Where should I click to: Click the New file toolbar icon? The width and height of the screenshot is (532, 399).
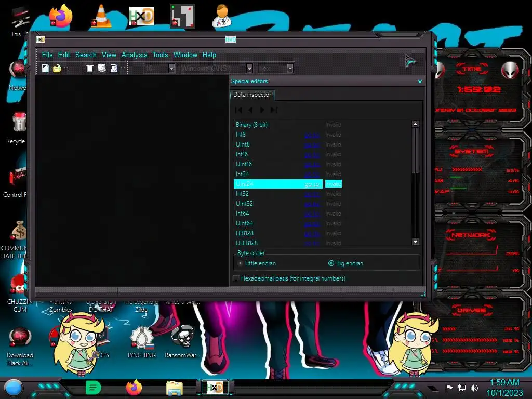coord(45,68)
